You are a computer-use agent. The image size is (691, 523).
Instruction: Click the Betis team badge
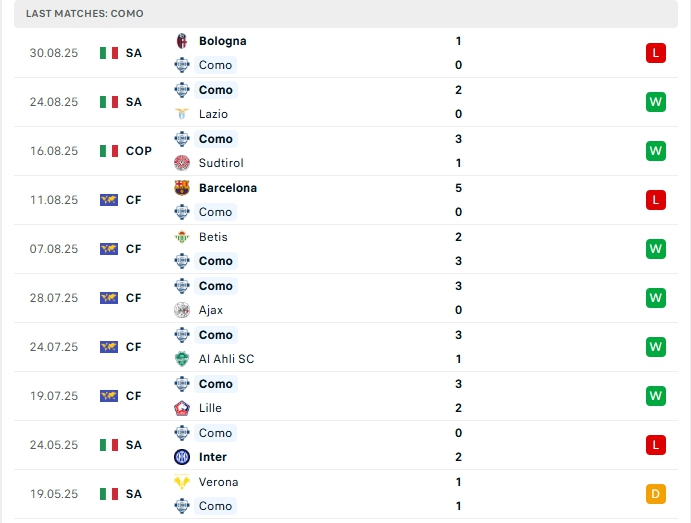pos(181,237)
